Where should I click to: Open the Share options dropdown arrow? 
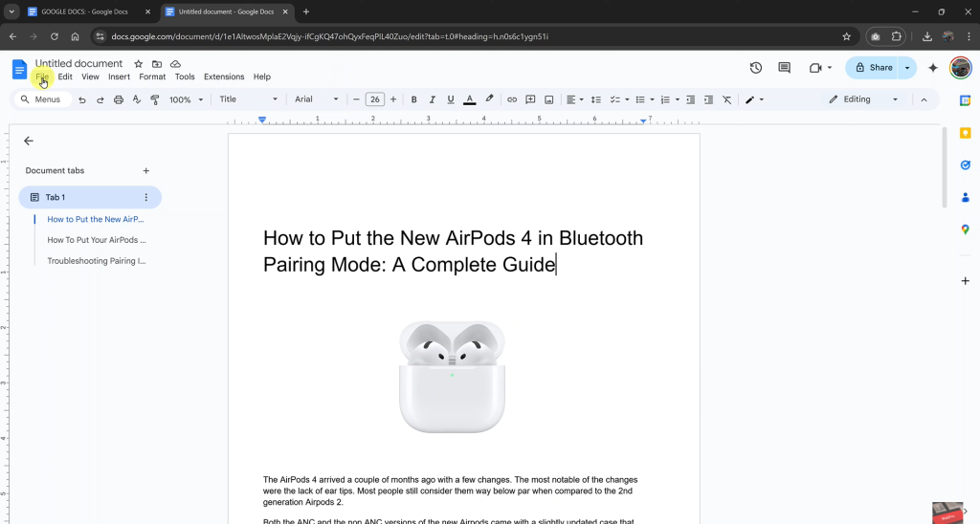pyautogui.click(x=907, y=68)
